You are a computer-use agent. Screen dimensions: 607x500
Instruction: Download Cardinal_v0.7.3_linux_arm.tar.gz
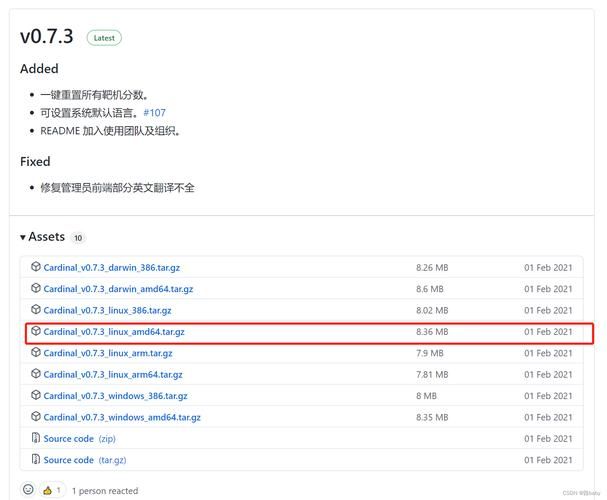click(x=108, y=353)
